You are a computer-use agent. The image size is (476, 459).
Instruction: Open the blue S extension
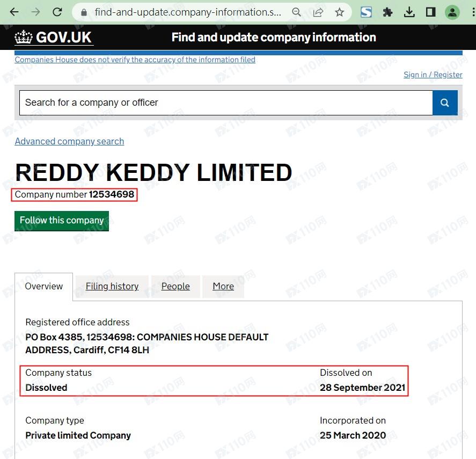(x=366, y=12)
